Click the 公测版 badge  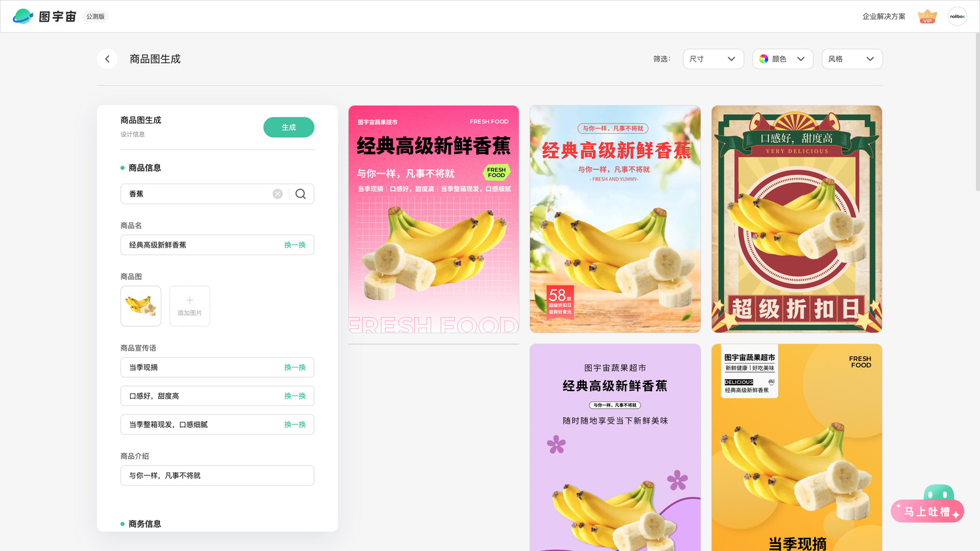click(95, 16)
